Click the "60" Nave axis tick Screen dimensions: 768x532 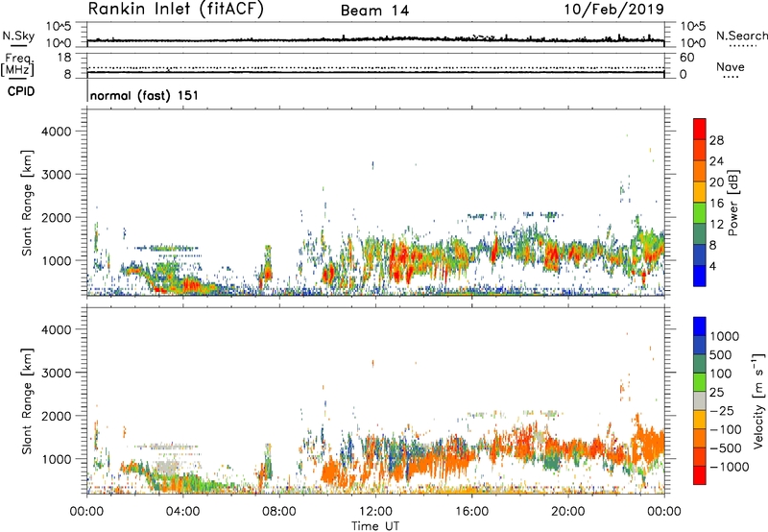coord(686,58)
